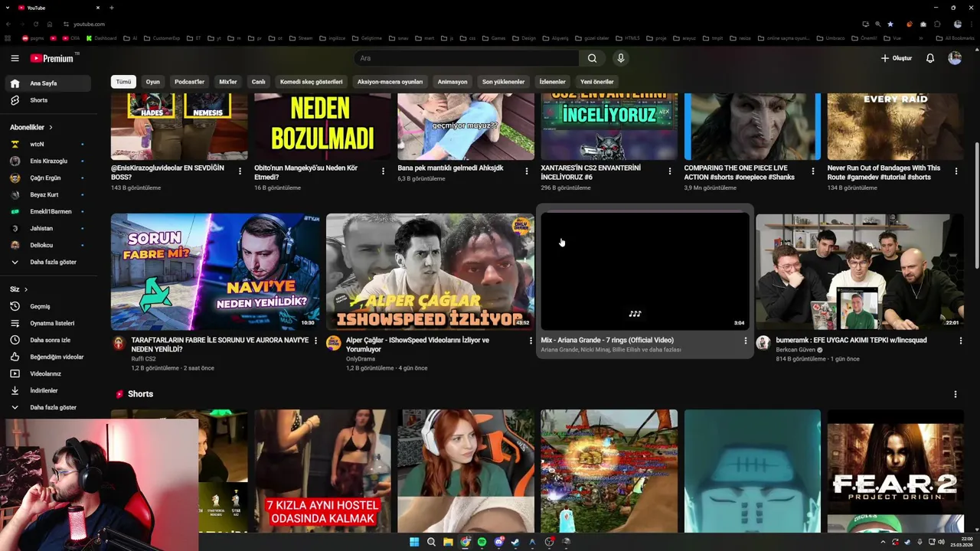Select the Canlı filter chip
Image resolution: width=980 pixels, height=551 pixels.
[x=259, y=82]
